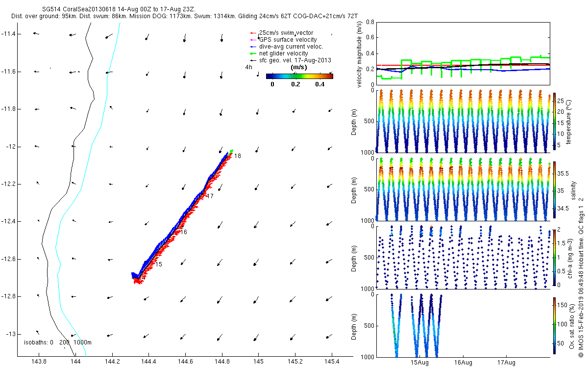Click the "salinity" colorbar label

point(573,189)
